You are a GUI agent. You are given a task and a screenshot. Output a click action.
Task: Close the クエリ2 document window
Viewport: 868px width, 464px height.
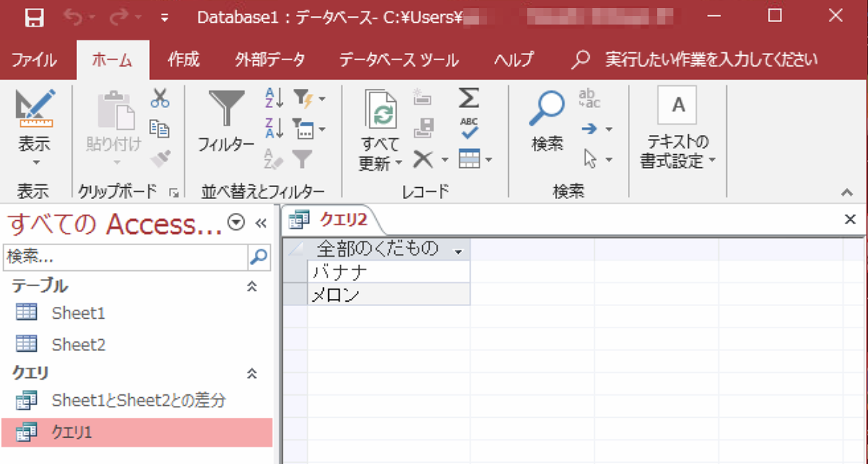click(850, 220)
